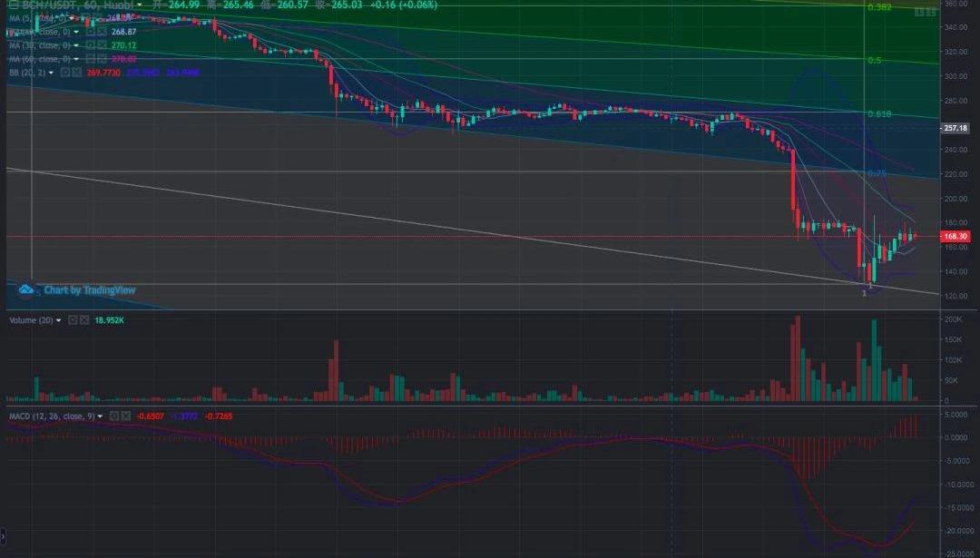This screenshot has width=980, height=558.
Task: Open MACD indicator settings icon
Action: click(x=115, y=416)
